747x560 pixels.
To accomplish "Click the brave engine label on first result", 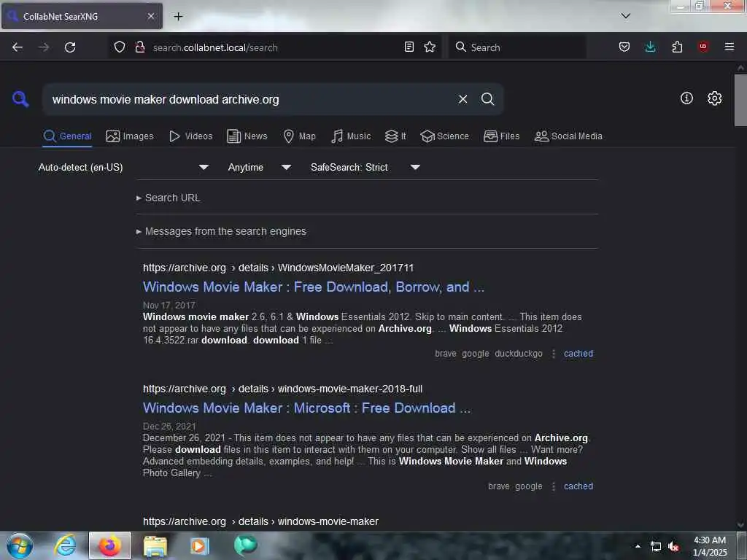I will point(446,354).
